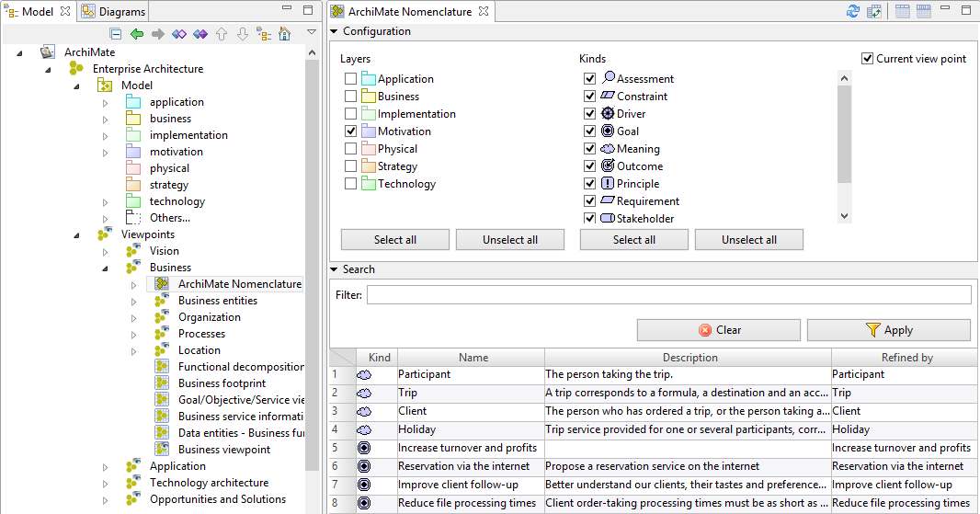Click the Collapse All icon in Model toolbar
This screenshot has height=514, width=980.
coord(116,34)
